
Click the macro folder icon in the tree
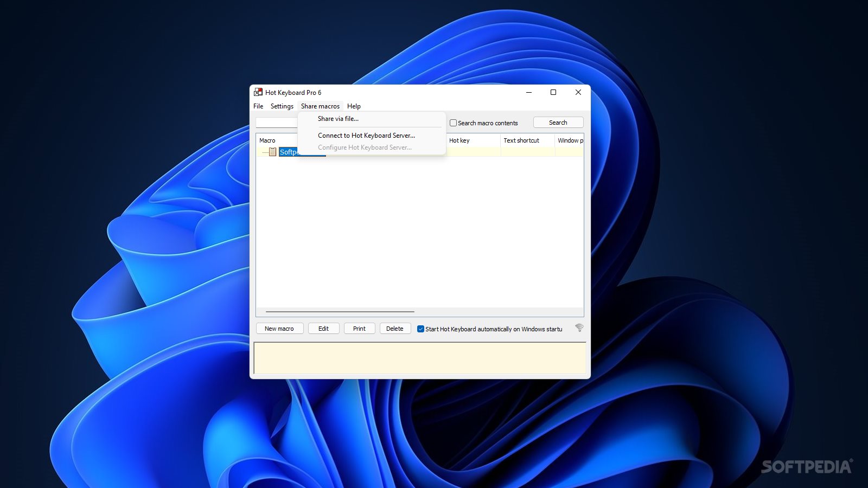272,152
